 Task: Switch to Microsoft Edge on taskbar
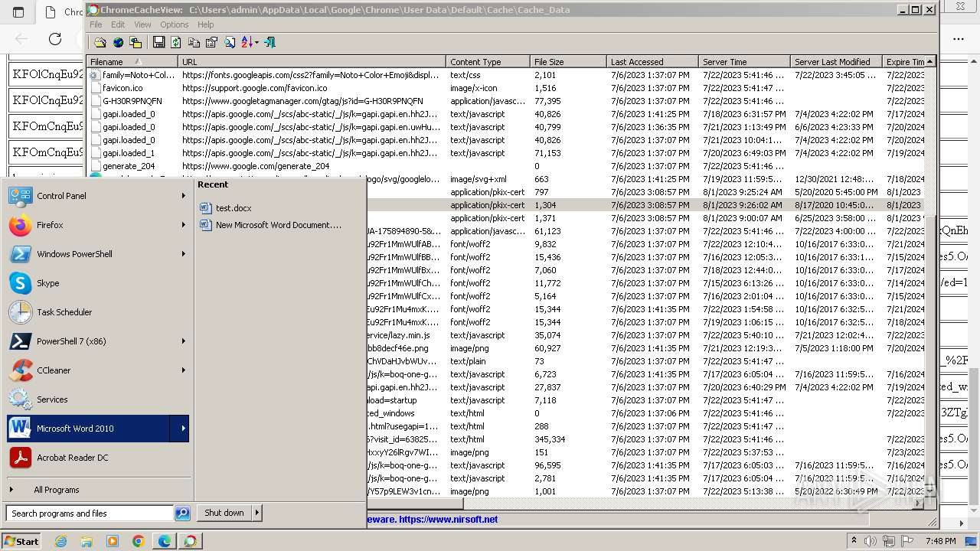pyautogui.click(x=165, y=541)
